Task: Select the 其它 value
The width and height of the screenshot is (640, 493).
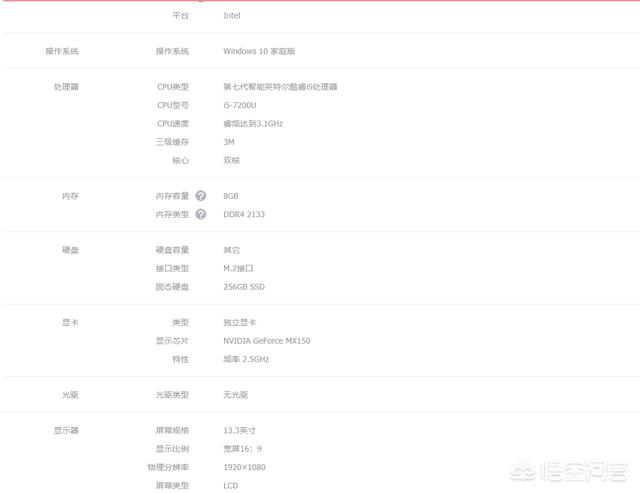Action: 231,250
